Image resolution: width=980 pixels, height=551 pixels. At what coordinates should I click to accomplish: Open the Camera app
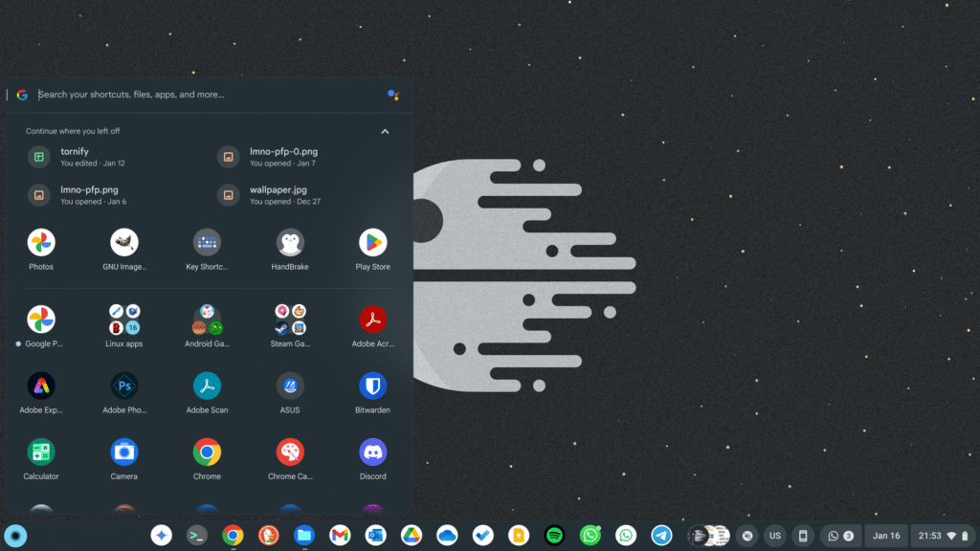123,452
